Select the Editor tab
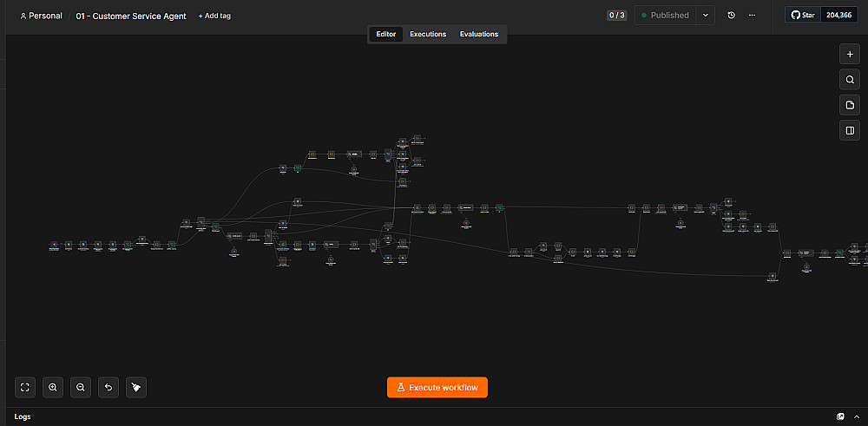The height and width of the screenshot is (426, 868). 386,35
